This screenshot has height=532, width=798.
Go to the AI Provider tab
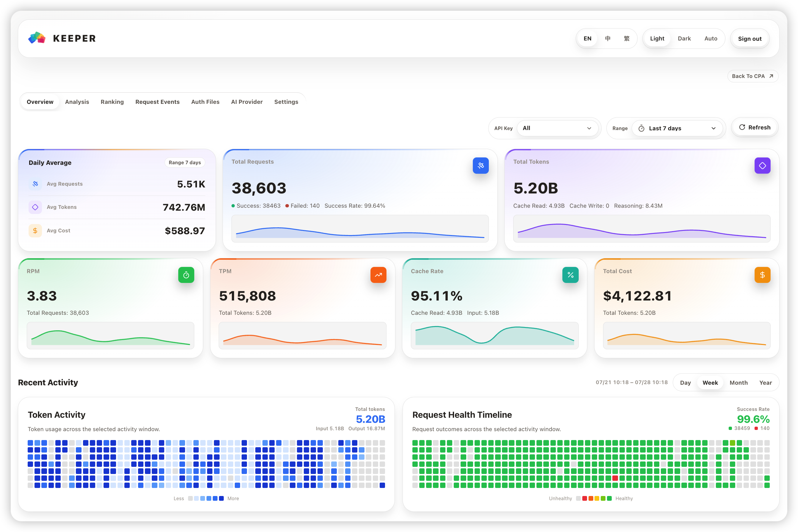pyautogui.click(x=247, y=102)
